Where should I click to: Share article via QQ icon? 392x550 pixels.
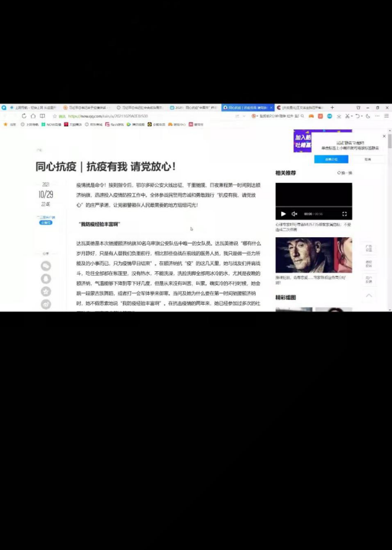(x=46, y=279)
